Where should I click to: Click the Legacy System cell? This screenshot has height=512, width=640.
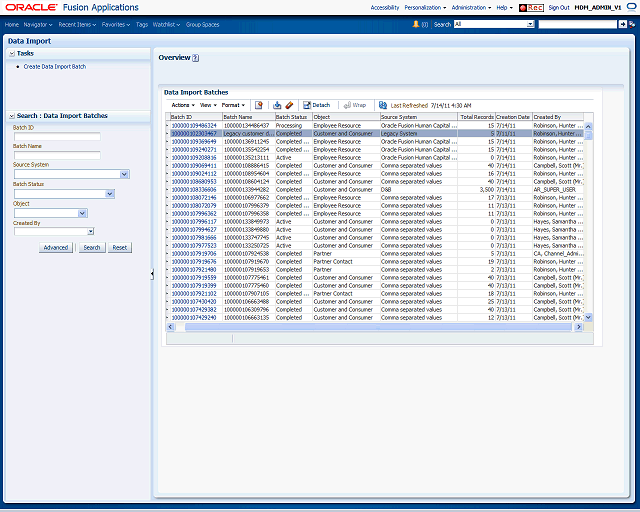419,134
